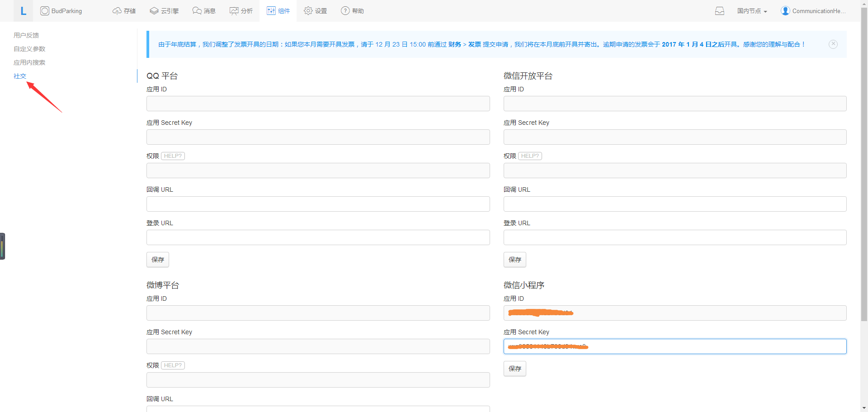Open 自定义参数 in the sidebar

29,49
